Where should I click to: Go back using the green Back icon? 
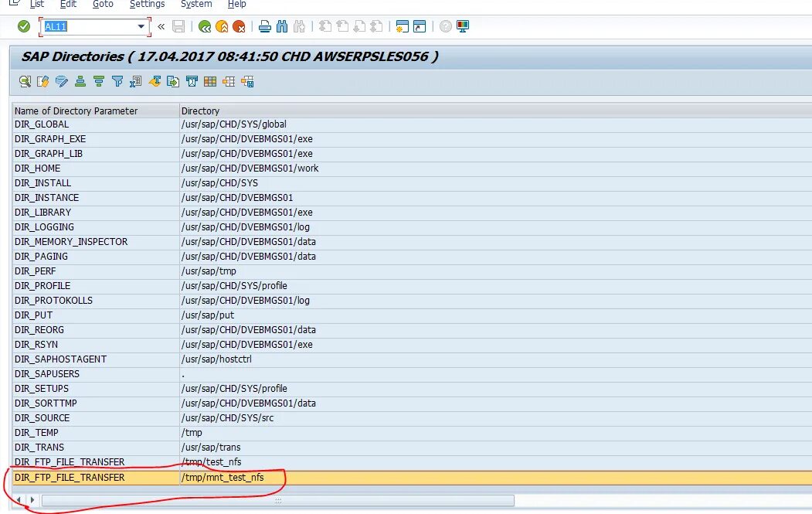pos(205,26)
